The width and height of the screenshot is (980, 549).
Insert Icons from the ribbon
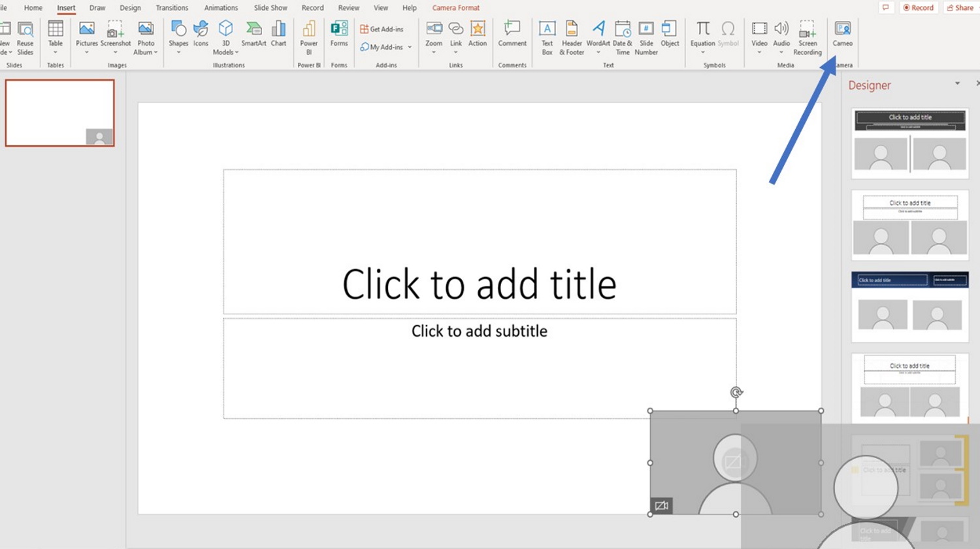[x=201, y=34]
